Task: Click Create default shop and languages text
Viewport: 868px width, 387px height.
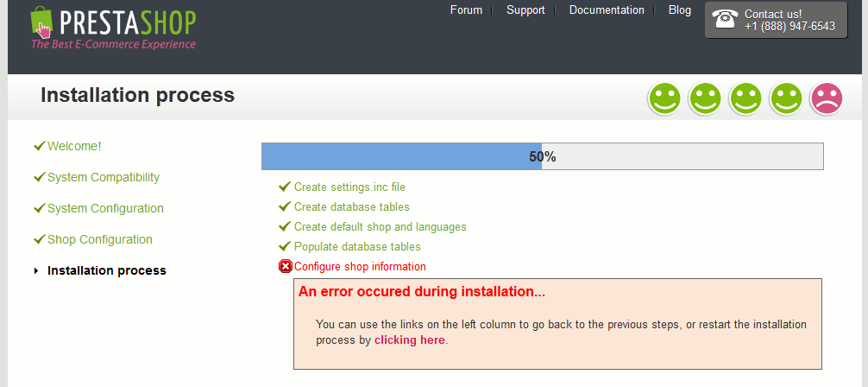Action: tap(381, 227)
